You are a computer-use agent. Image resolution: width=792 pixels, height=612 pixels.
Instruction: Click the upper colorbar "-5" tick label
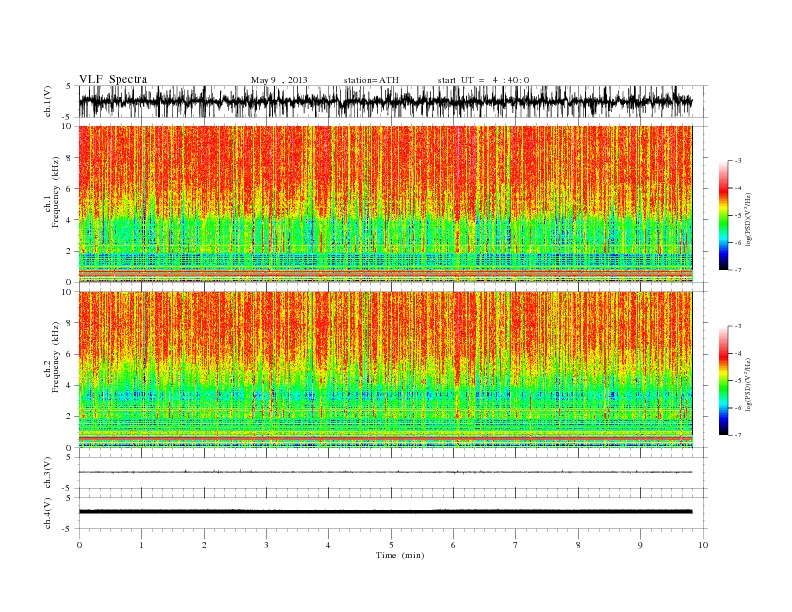pos(738,216)
